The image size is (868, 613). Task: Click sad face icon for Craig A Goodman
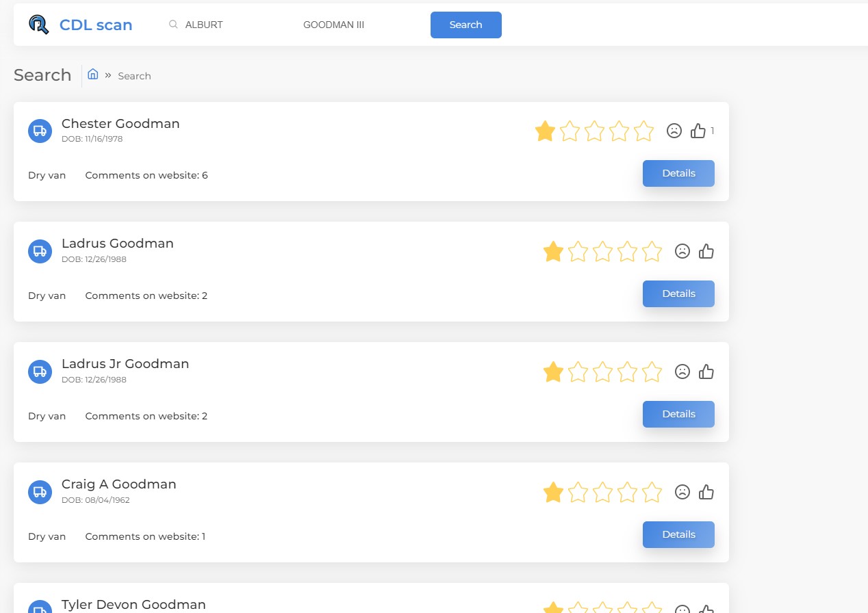pyautogui.click(x=682, y=492)
